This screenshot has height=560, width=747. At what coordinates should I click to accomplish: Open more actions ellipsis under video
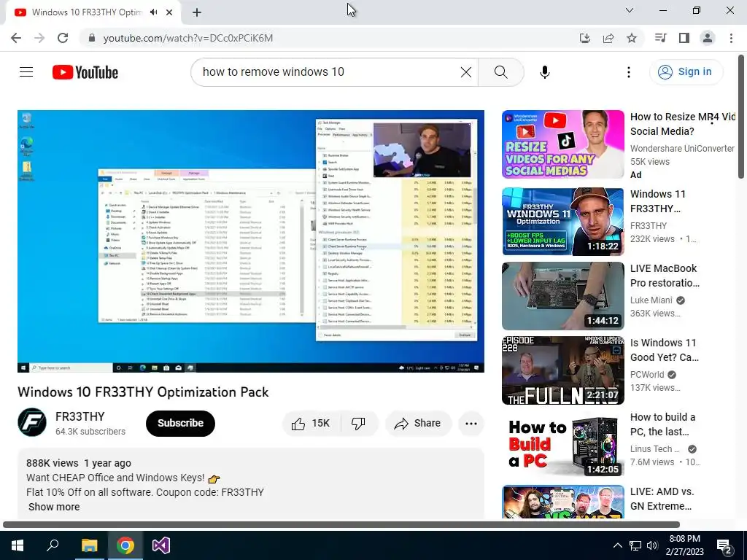pos(471,424)
